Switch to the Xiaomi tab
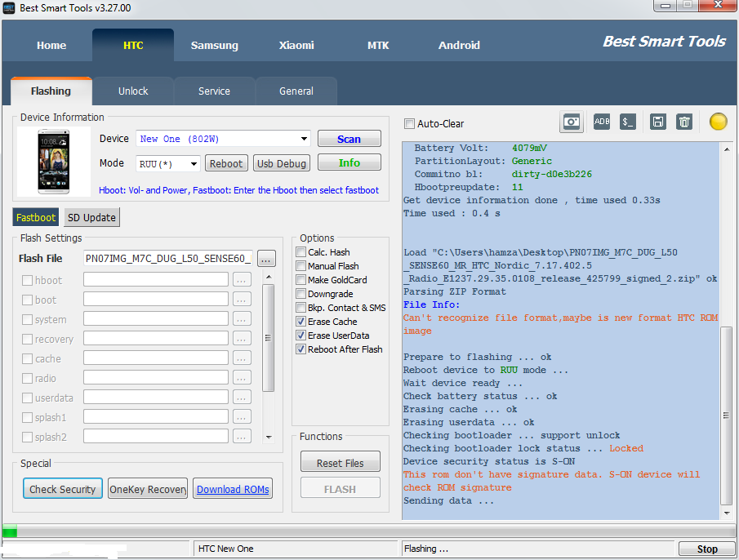Viewport: 739px width, 560px height. click(x=296, y=45)
